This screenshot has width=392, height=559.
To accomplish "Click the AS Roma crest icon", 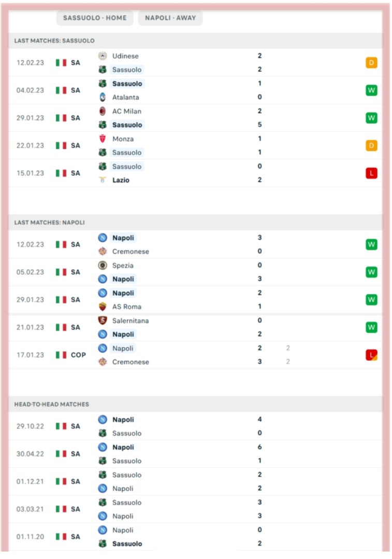I will pos(103,306).
